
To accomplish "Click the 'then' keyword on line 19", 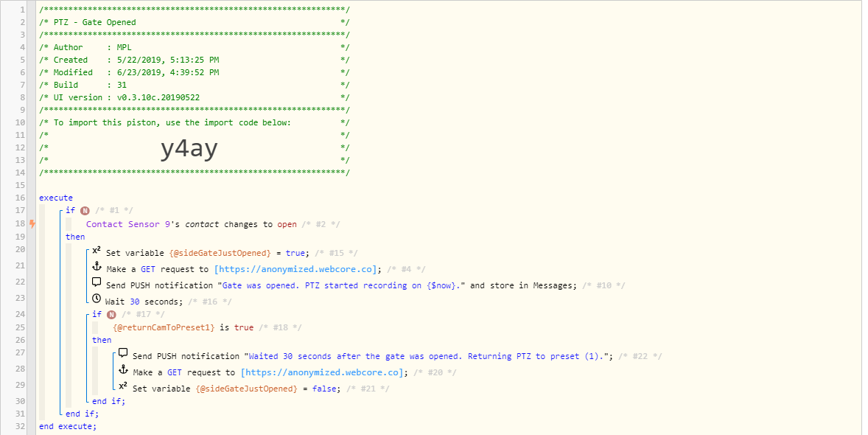I will pyautogui.click(x=75, y=237).
